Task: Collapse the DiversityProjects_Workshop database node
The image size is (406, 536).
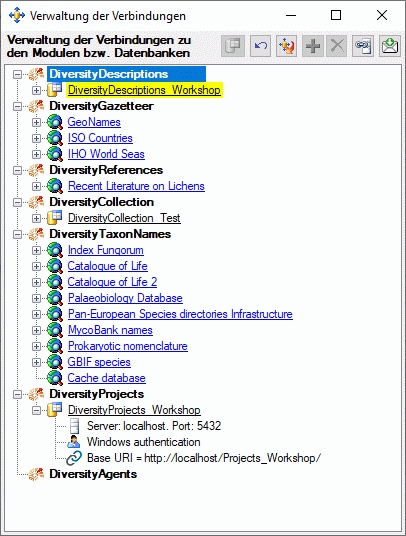Action: tap(36, 410)
